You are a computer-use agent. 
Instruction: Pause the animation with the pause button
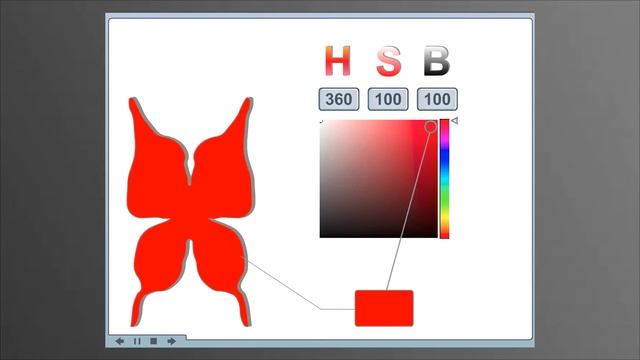137,341
